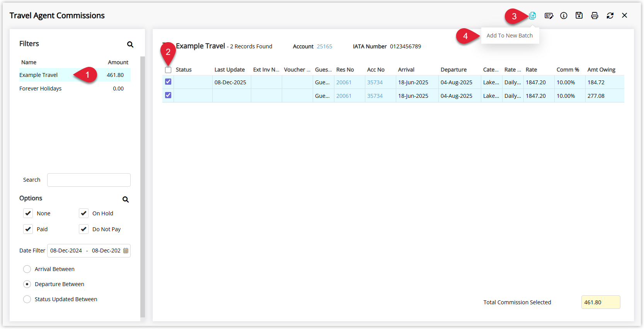Sort by the Status column header
The height and width of the screenshot is (329, 644).
coord(184,70)
